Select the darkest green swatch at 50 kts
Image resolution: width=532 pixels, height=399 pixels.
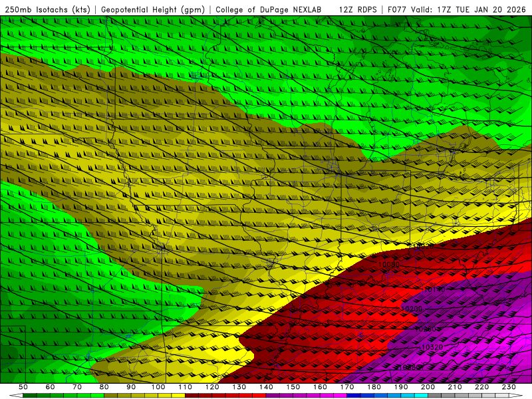(x=29, y=395)
